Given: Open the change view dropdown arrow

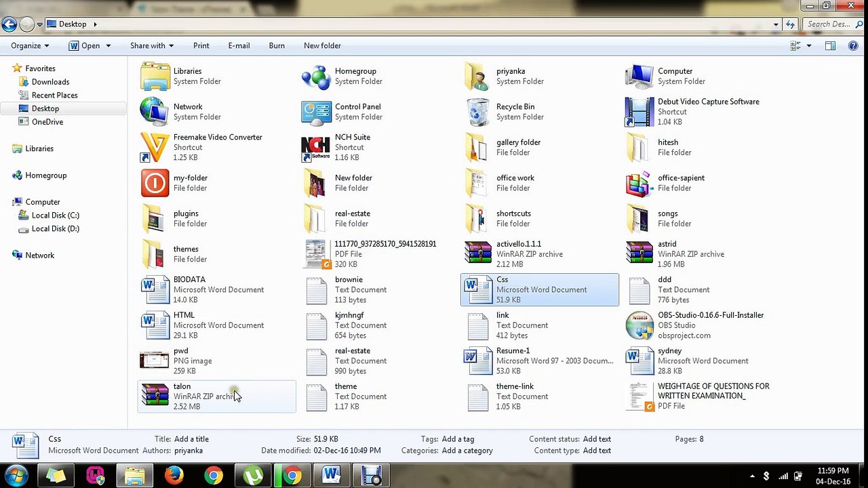Looking at the screenshot, I should tap(809, 46).
